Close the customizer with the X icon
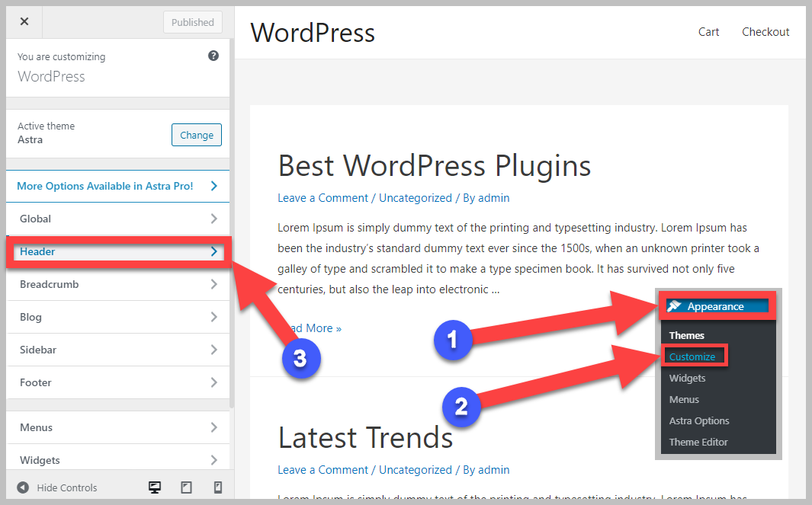812x505 pixels. pos(24,22)
